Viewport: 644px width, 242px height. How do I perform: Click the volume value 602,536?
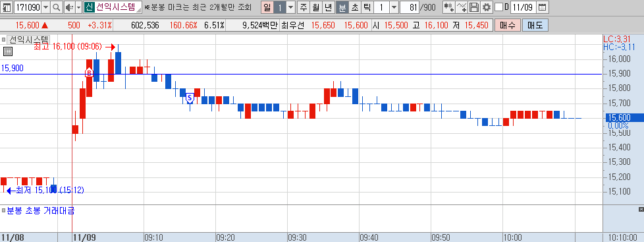(145, 26)
